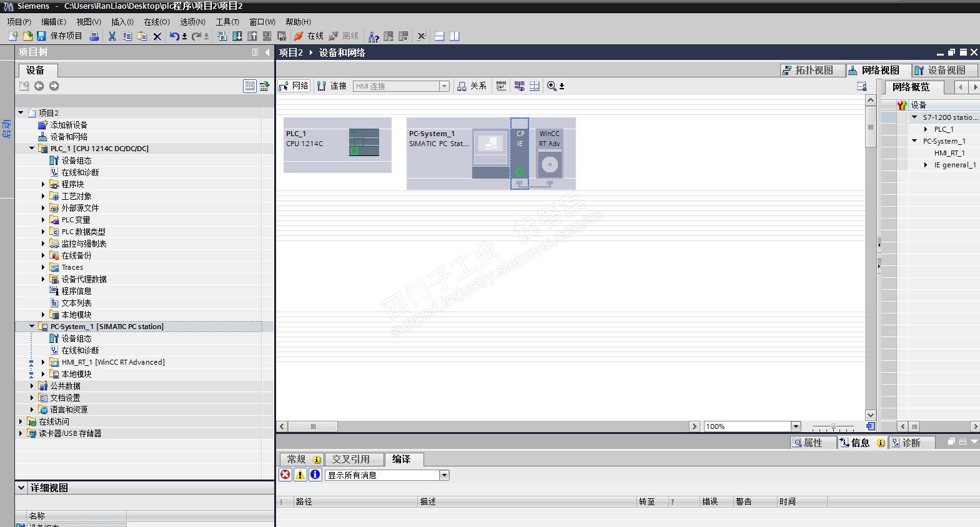This screenshot has height=527, width=980.
Task: Split the editor space horizontally
Action: 439,36
